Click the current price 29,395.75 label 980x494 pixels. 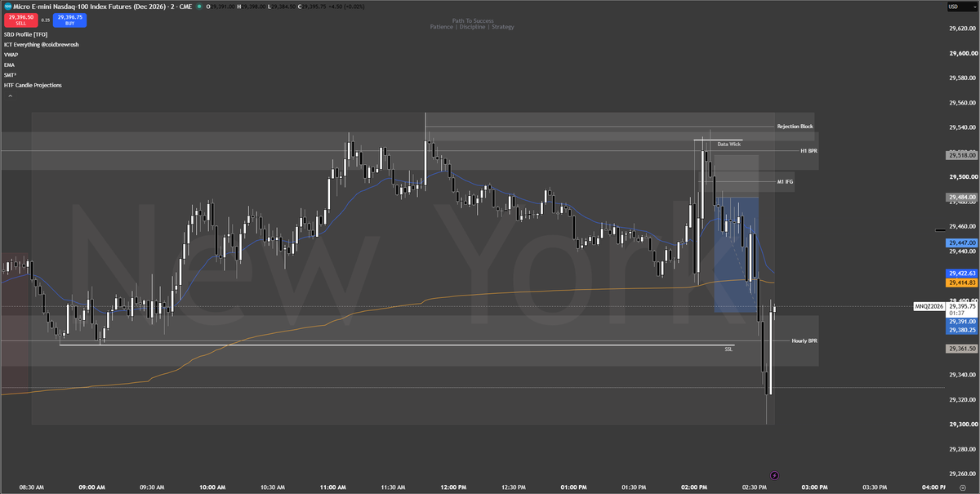coord(962,307)
